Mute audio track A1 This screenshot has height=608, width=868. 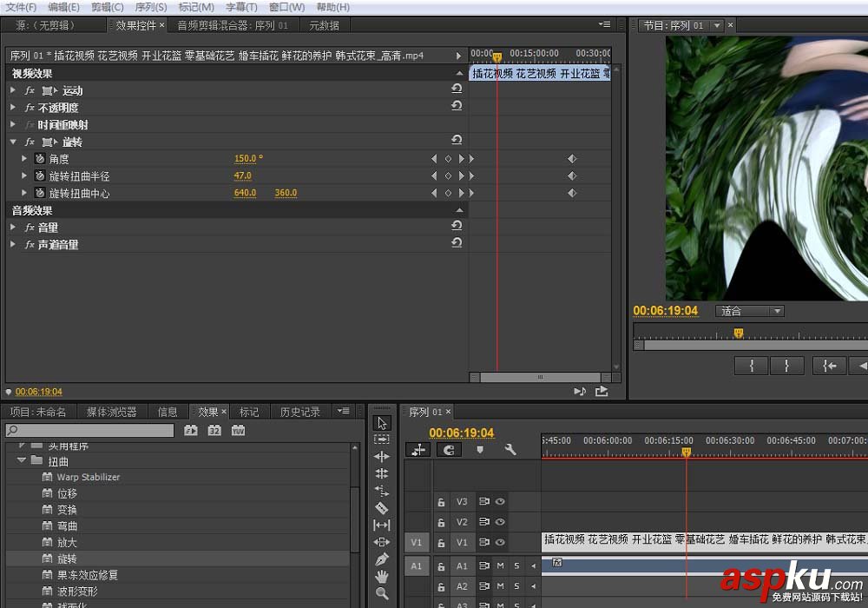click(501, 566)
